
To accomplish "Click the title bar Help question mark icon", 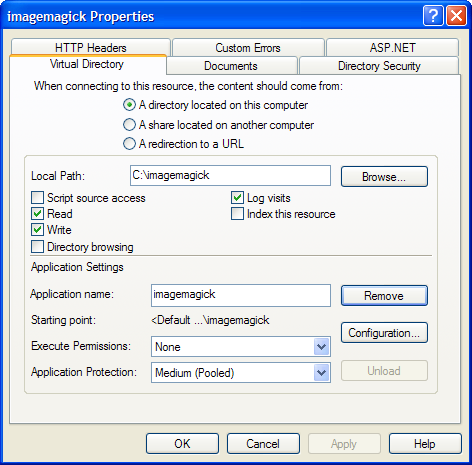I will pos(433,16).
